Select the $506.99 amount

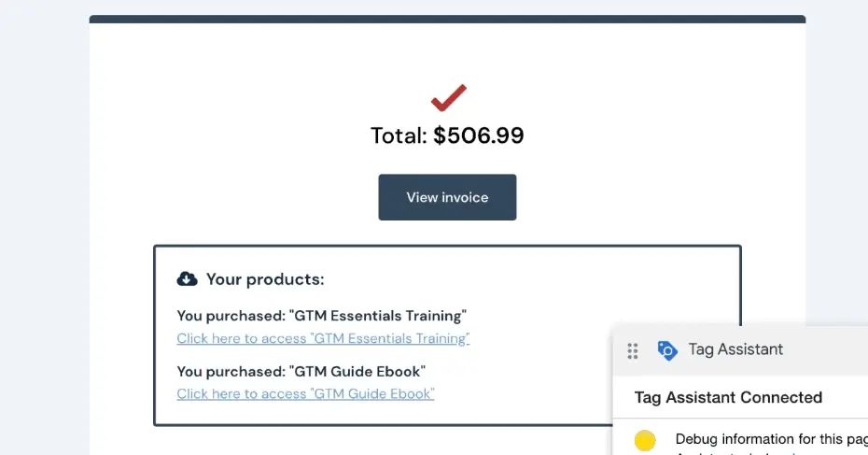[x=479, y=135]
